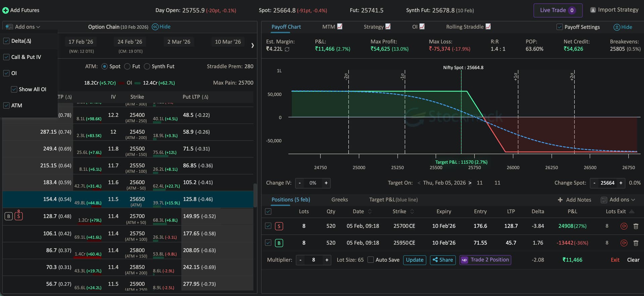Click the green Add Futures plus icon
This screenshot has width=644, height=296.
[5, 10]
